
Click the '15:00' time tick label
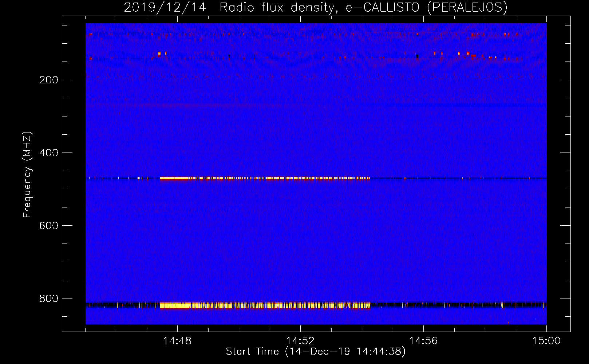[x=546, y=341]
